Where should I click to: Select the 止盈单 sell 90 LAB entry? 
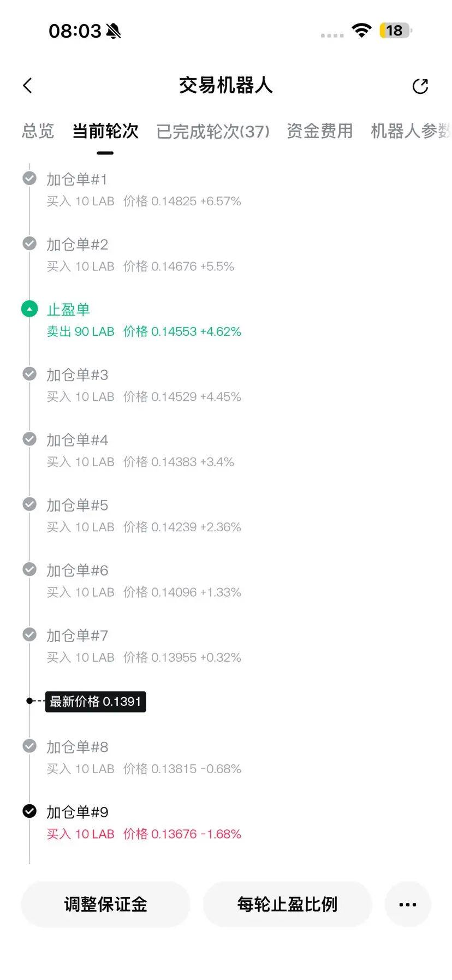[x=144, y=320]
